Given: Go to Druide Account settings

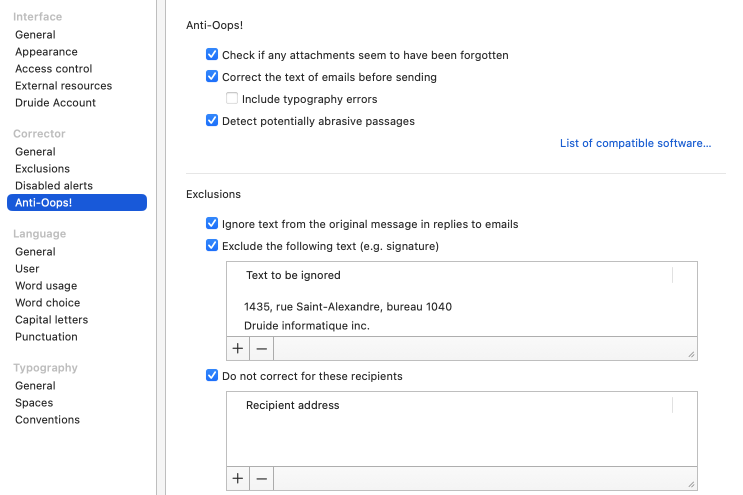Looking at the screenshot, I should [55, 103].
